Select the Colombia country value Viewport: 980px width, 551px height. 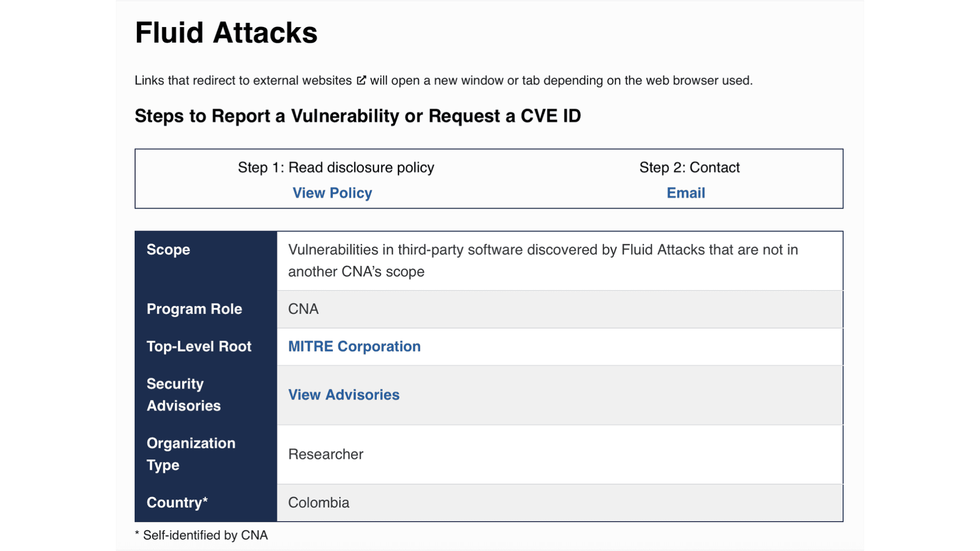pyautogui.click(x=318, y=503)
